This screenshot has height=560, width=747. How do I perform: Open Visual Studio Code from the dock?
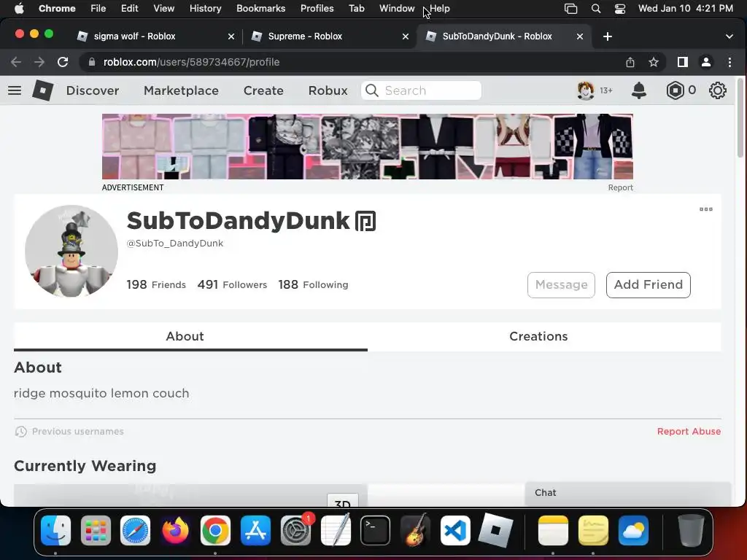click(455, 530)
